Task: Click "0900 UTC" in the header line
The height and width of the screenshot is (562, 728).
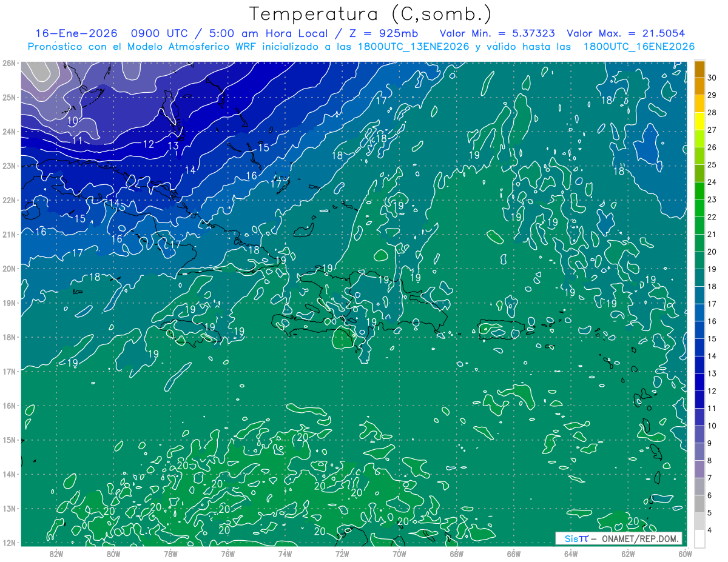Action: tap(160, 33)
